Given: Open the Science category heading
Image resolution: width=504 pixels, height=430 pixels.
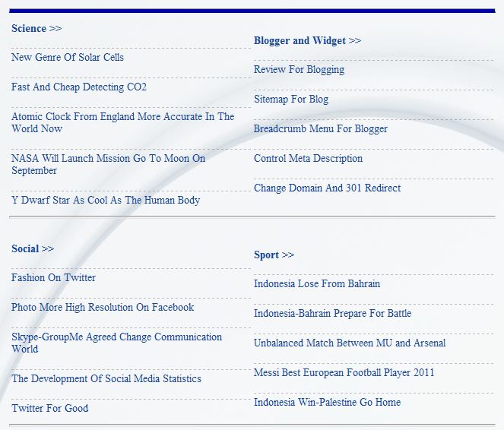Looking at the screenshot, I should point(36,28).
